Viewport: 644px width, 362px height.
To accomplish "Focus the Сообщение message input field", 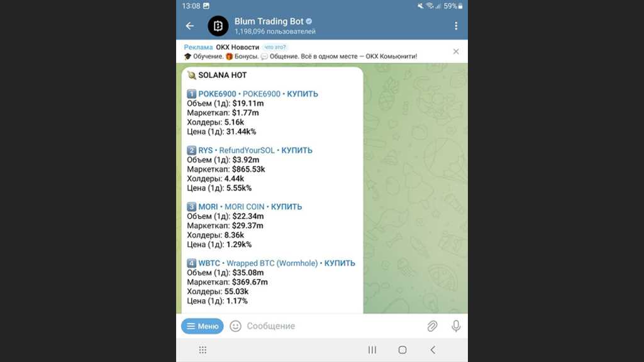I will [x=327, y=326].
